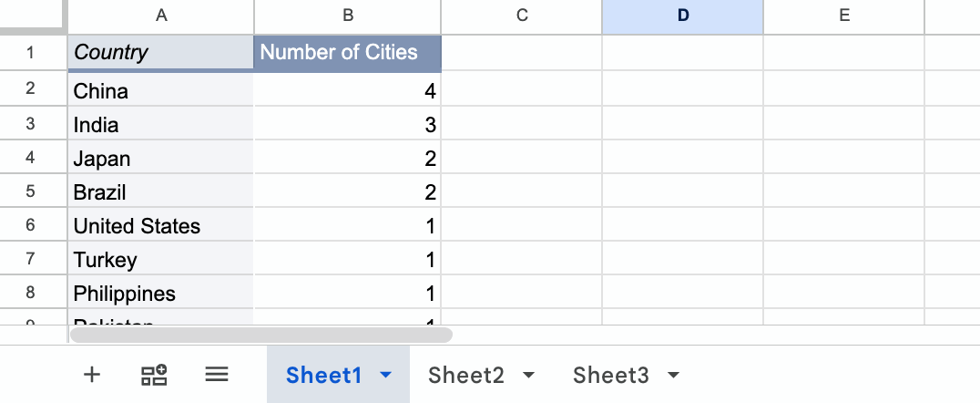Open the Sheet3 tab dropdown arrow
This screenshot has height=403, width=980.
(673, 375)
